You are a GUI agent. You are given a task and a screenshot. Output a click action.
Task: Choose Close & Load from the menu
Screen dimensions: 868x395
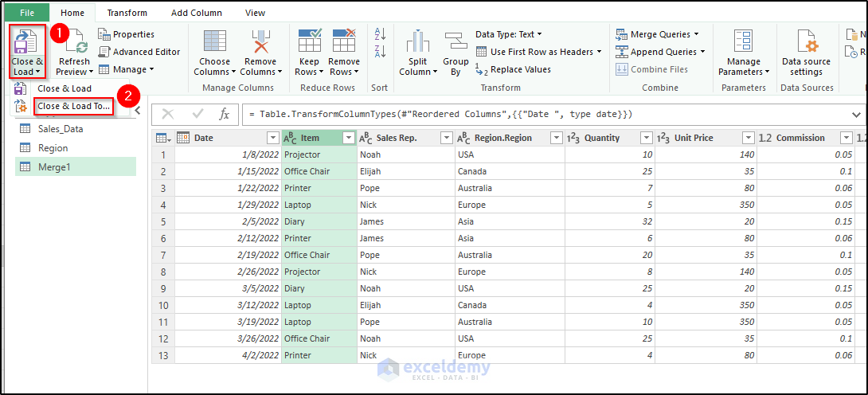tap(65, 88)
